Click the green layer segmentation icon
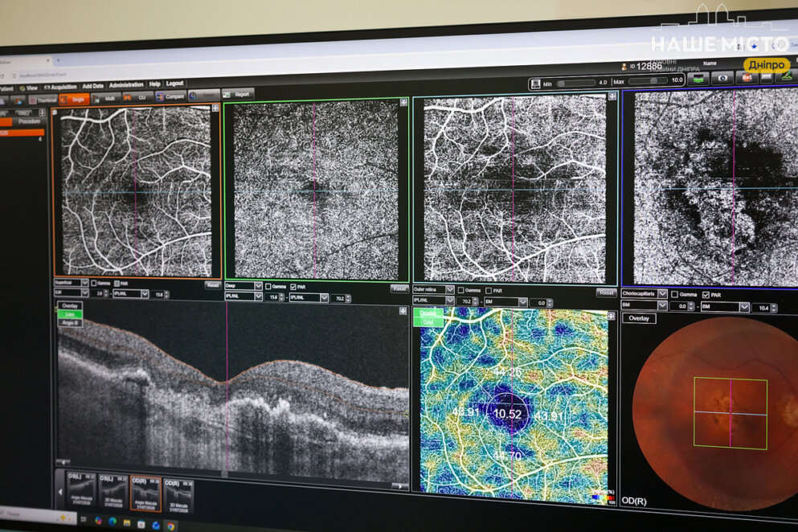Image resolution: width=798 pixels, height=532 pixels. click(x=699, y=79)
